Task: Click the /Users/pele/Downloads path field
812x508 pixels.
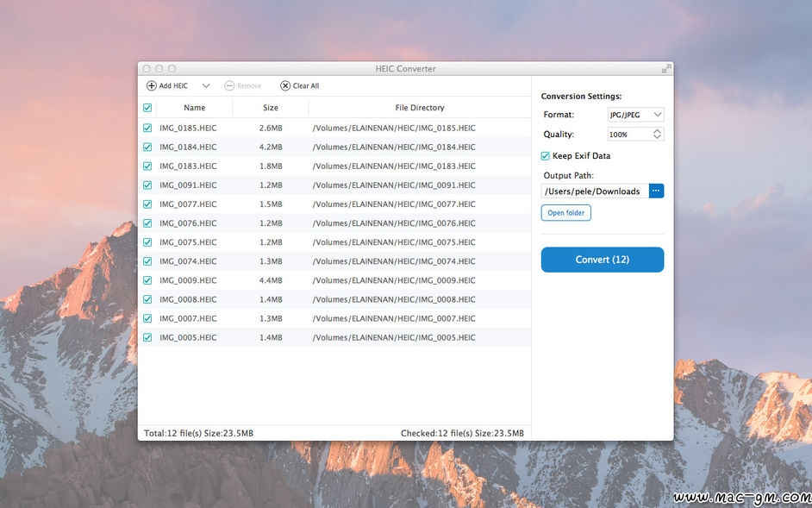Action: tap(595, 191)
